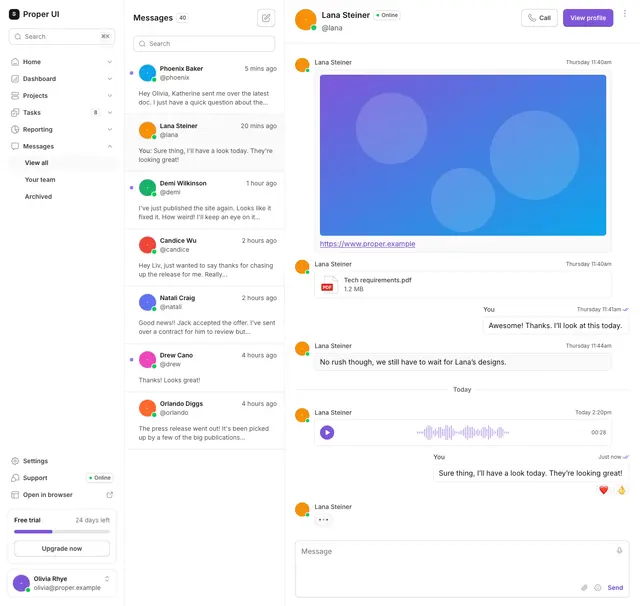Open Demi Wilkinson's conversation
The height and width of the screenshot is (606, 640).
click(205, 200)
